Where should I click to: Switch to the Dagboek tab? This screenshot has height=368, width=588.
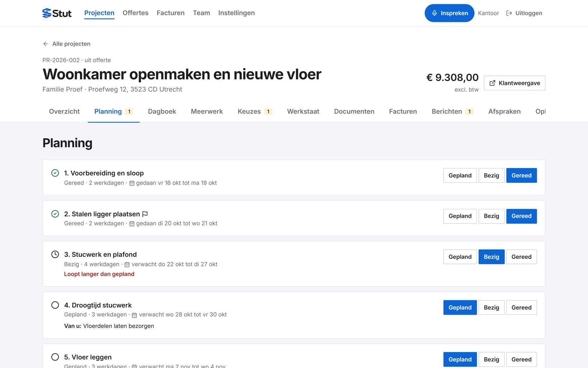(162, 112)
